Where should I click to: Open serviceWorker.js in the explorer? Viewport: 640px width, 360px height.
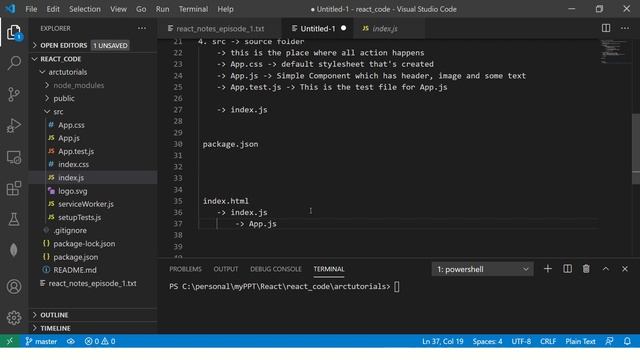coord(93,204)
